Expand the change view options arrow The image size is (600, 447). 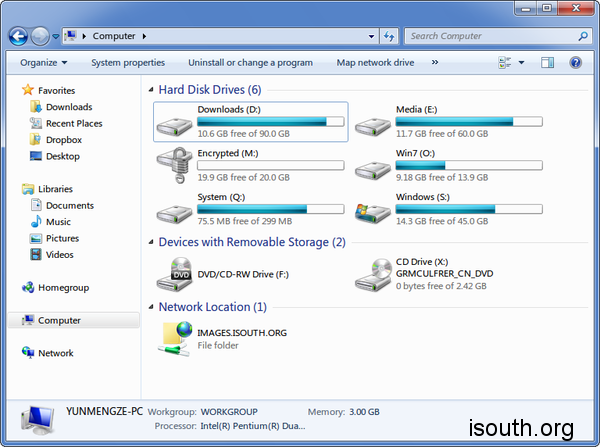521,62
